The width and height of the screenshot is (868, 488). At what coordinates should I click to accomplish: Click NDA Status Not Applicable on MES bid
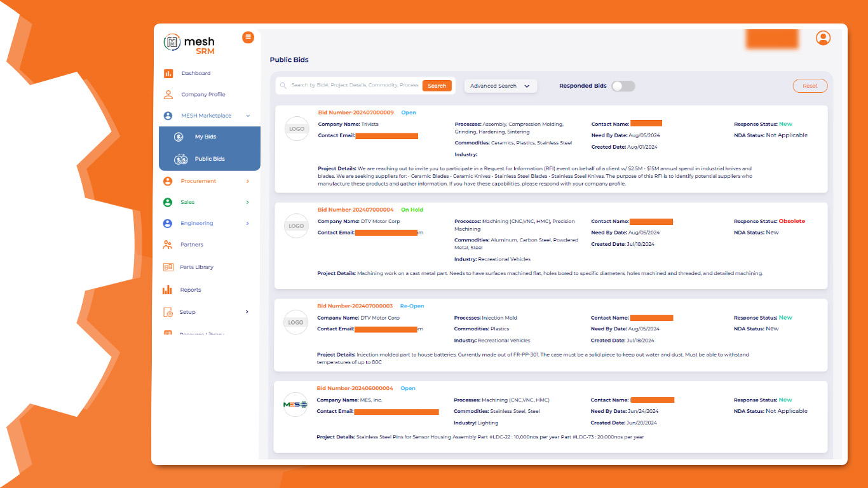click(771, 411)
